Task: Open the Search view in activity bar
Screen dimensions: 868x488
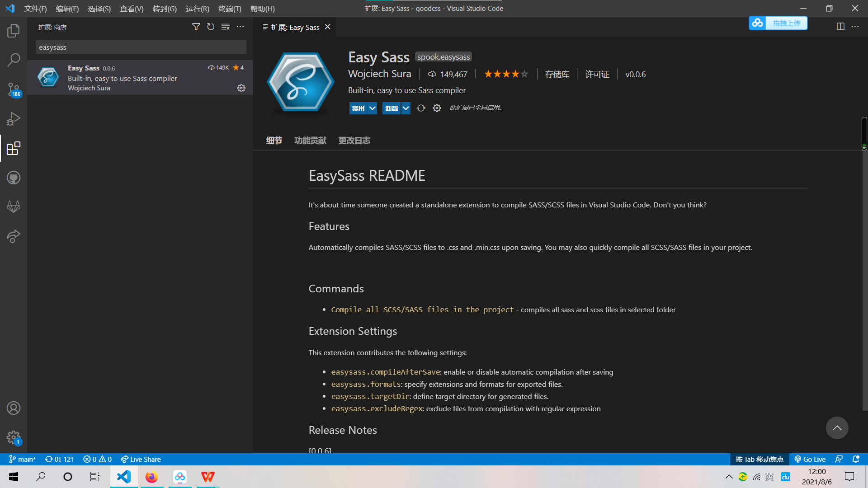Action: click(14, 60)
